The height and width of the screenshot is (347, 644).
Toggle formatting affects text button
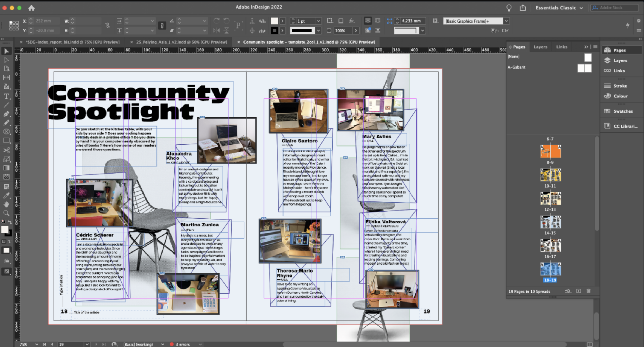[x=10, y=242]
